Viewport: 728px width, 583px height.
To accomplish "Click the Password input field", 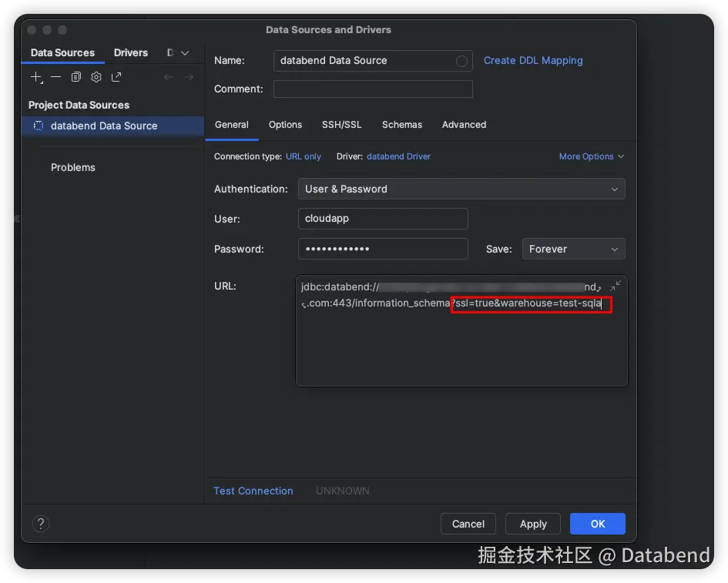I will (383, 249).
